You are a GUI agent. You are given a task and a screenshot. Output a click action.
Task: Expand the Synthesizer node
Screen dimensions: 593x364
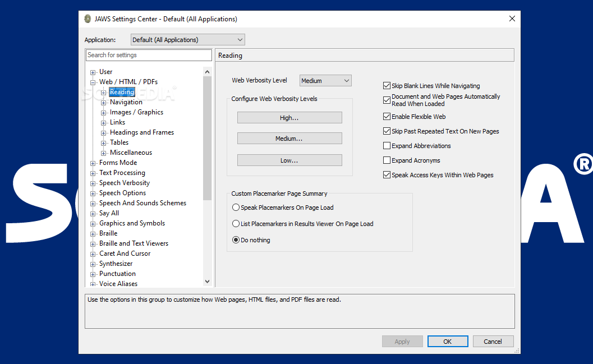[93, 264]
